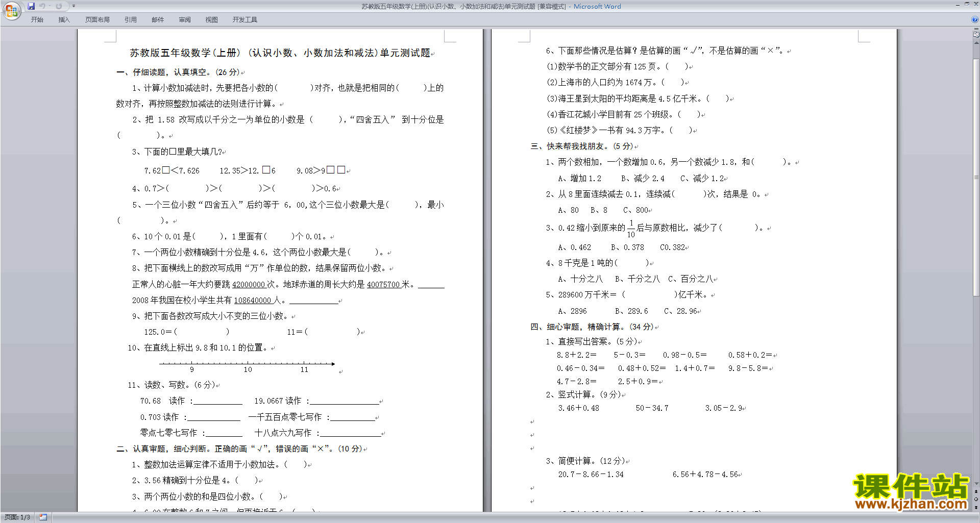The image size is (980, 523).
Task: Expand Customize Quick Access Toolbar dropdown
Action: [x=73, y=6]
